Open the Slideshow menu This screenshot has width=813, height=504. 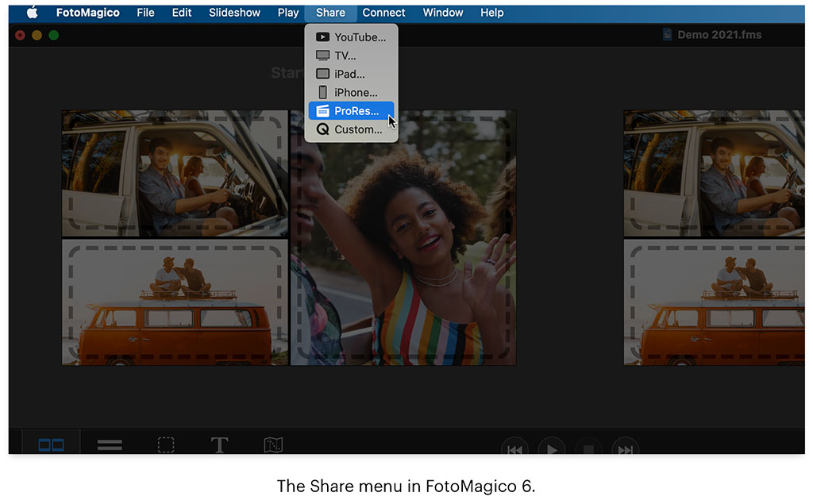234,13
